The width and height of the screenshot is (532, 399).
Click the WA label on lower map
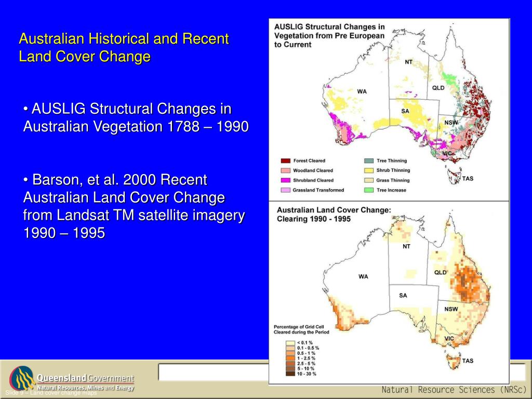tap(363, 277)
